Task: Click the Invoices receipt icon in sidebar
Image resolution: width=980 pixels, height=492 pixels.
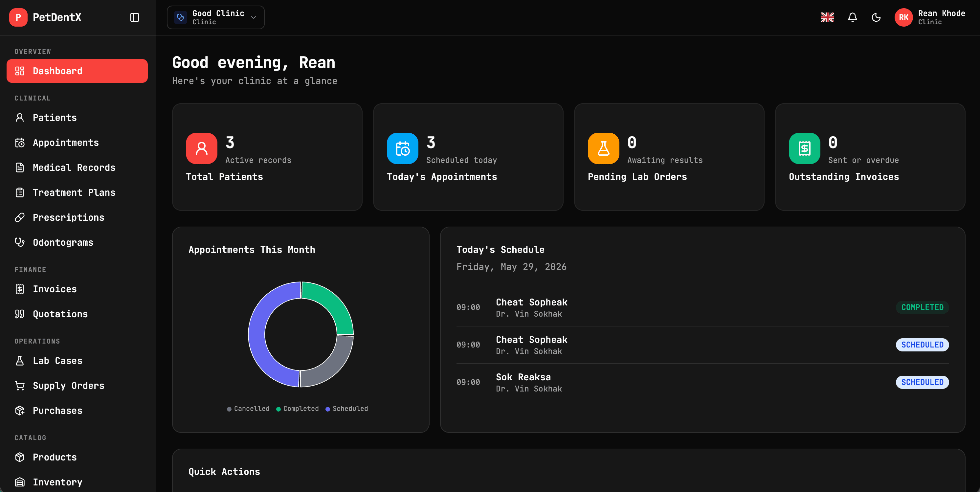Action: coord(20,289)
